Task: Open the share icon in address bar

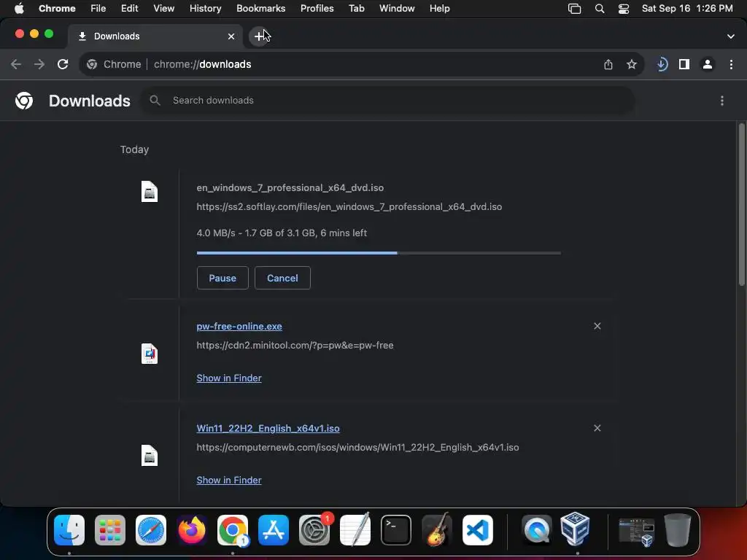Action: tap(608, 64)
